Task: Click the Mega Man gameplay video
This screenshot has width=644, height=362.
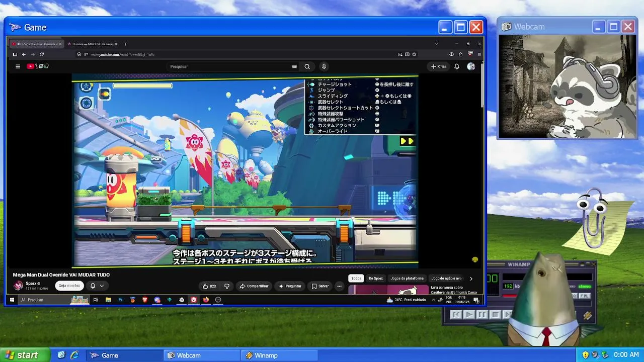Action: point(245,171)
